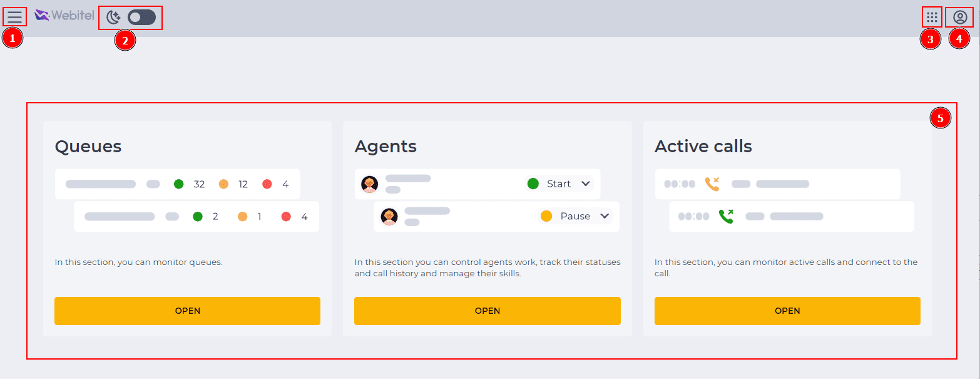Click the second agent avatar

click(x=389, y=217)
